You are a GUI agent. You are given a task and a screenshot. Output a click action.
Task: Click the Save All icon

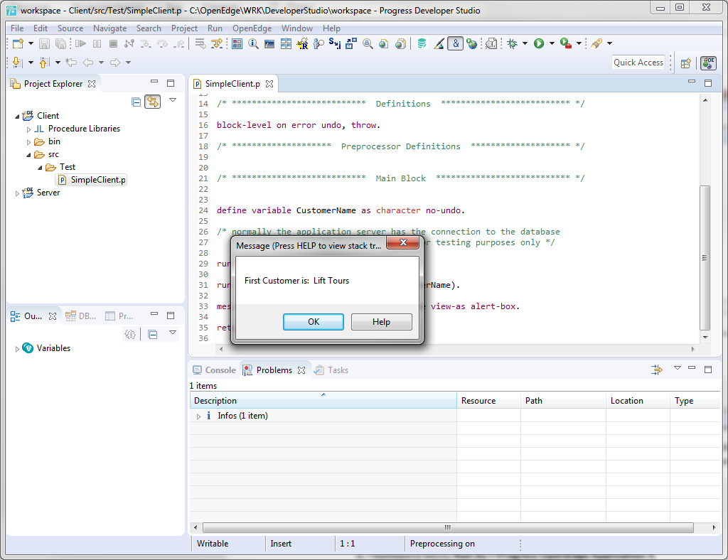coord(60,43)
